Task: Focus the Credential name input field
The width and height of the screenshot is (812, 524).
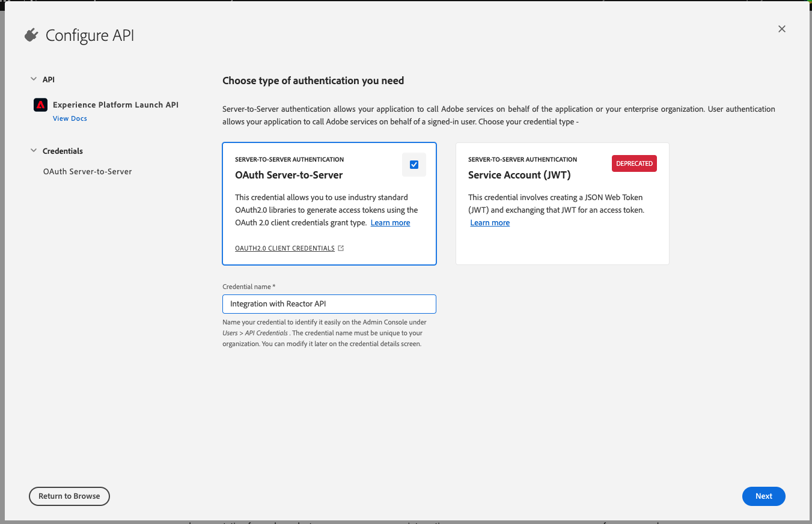Action: click(329, 304)
